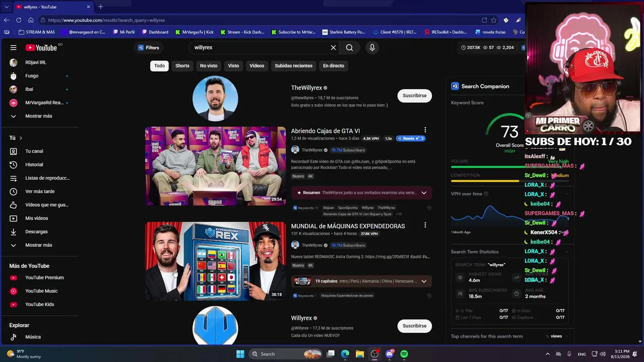Select the Todo filter chip

pyautogui.click(x=159, y=66)
